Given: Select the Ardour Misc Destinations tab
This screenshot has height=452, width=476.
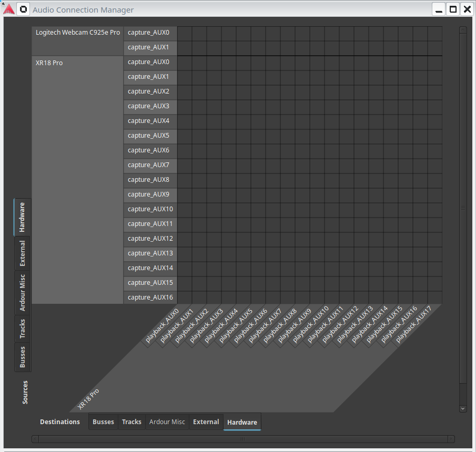Looking at the screenshot, I should pyautogui.click(x=167, y=422).
